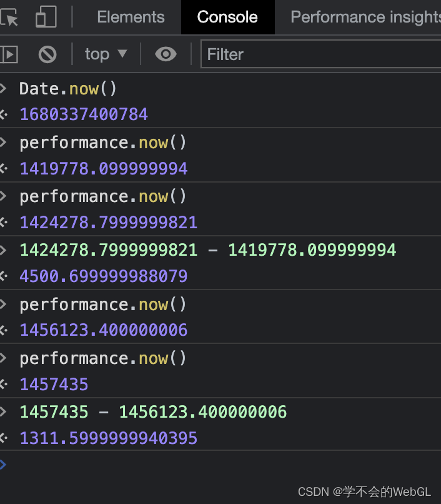
Task: Focus the Filter input field
Action: click(321, 54)
